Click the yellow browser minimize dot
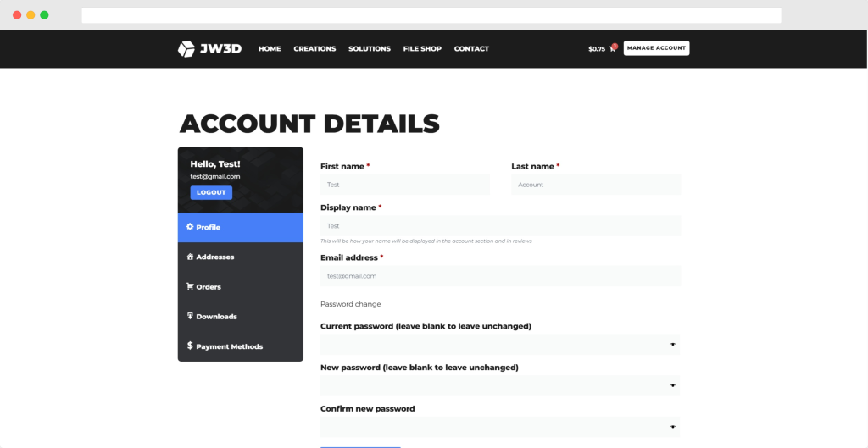Screen dimensions: 868x448 coord(31,15)
